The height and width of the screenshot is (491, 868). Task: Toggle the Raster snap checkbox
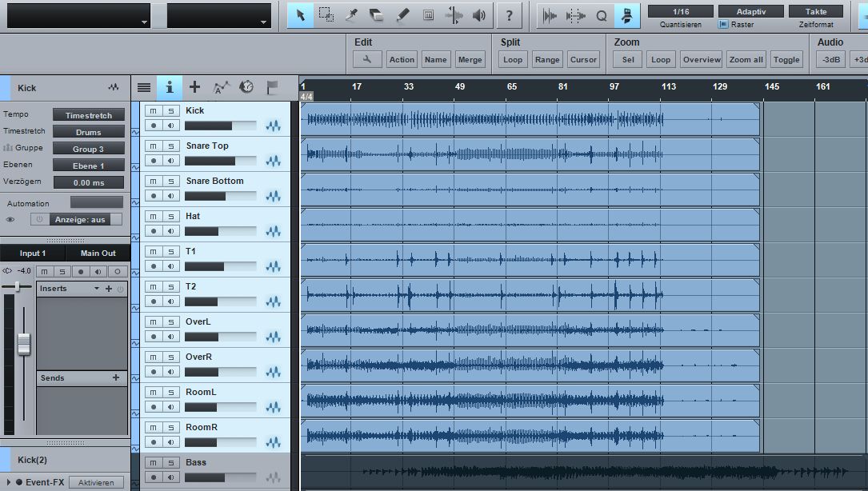(723, 24)
